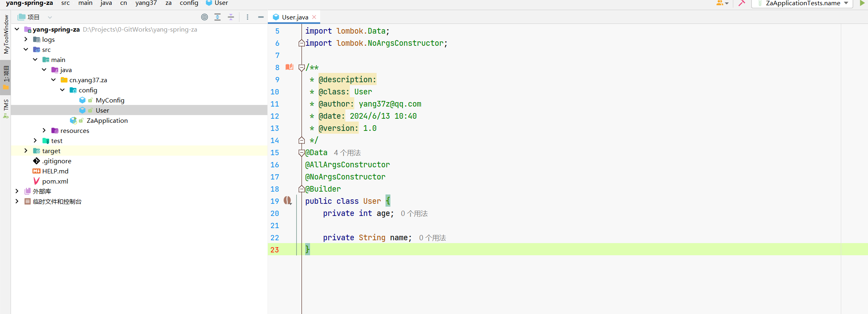Close the User.java editor tab
Image resolution: width=868 pixels, height=314 pixels.
click(314, 17)
